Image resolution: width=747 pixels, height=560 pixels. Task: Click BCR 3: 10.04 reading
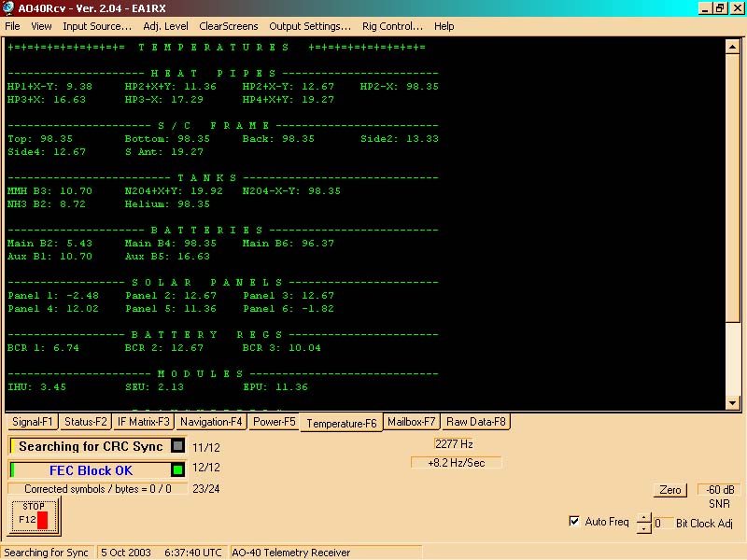click(282, 347)
